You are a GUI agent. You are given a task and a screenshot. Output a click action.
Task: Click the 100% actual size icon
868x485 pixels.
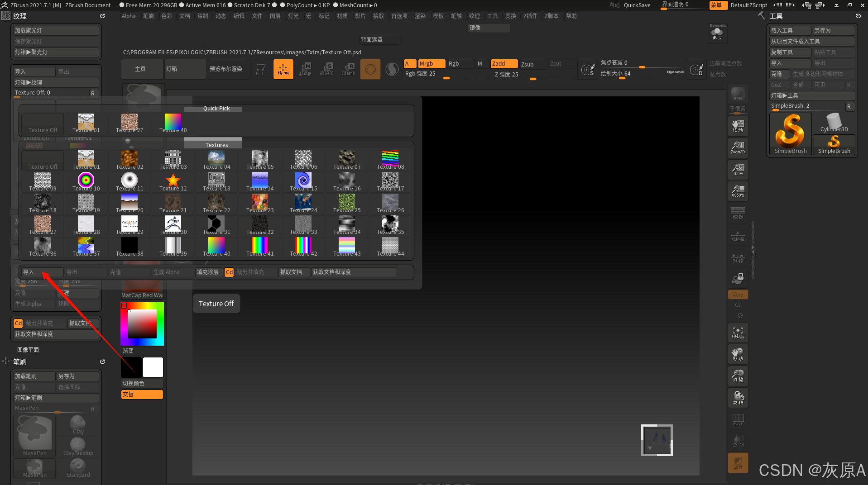(738, 169)
